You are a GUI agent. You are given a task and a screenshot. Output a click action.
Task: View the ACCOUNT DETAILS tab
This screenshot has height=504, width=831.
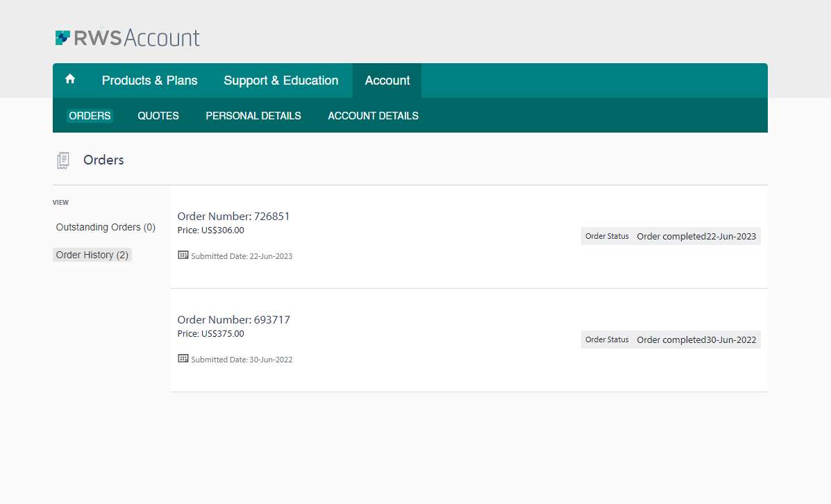pyautogui.click(x=373, y=115)
